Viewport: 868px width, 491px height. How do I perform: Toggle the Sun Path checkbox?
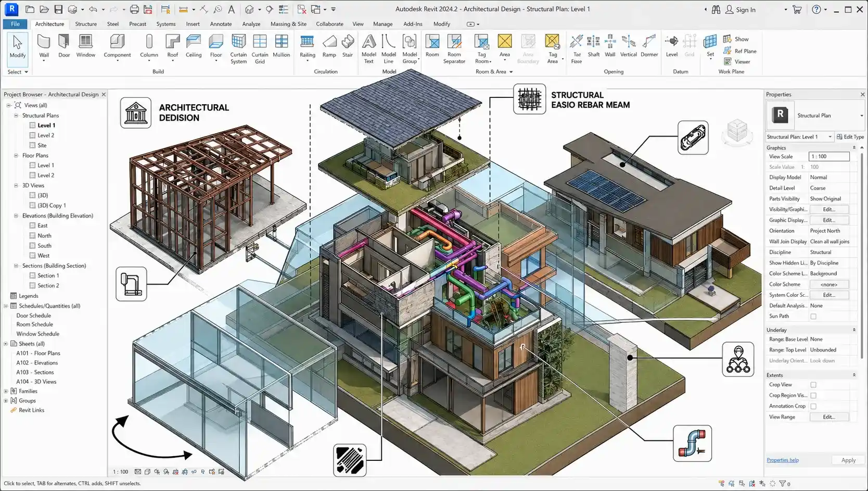pyautogui.click(x=813, y=317)
